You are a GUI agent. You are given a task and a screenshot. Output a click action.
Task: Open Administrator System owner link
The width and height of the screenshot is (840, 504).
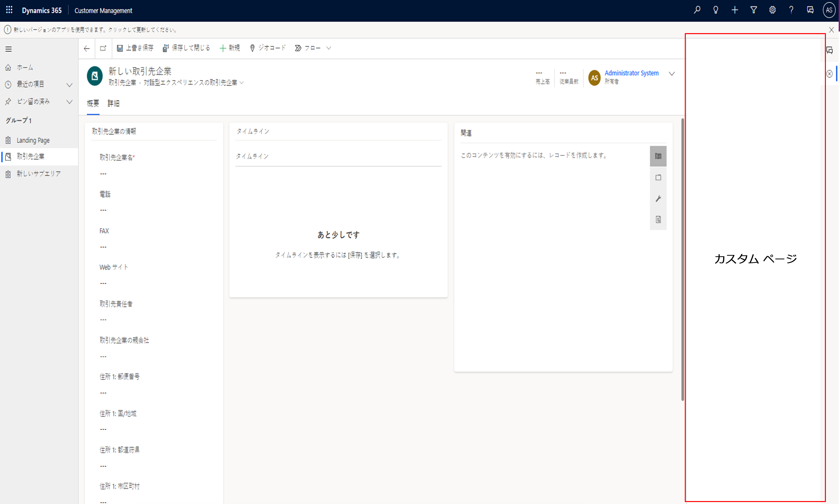pyautogui.click(x=632, y=73)
